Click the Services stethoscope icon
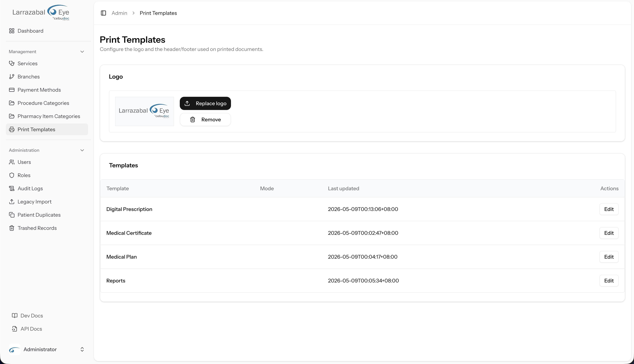Viewport: 634px width, 364px height. pyautogui.click(x=12, y=63)
